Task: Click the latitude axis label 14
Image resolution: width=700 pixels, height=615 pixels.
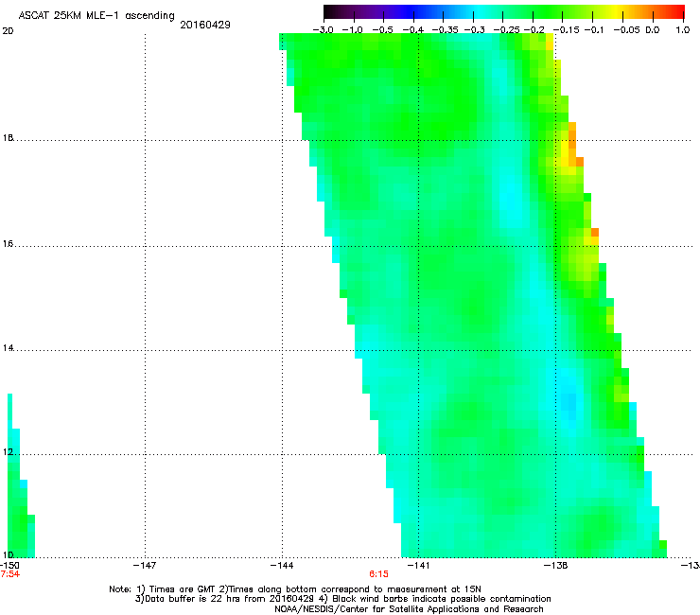Action: (8, 348)
